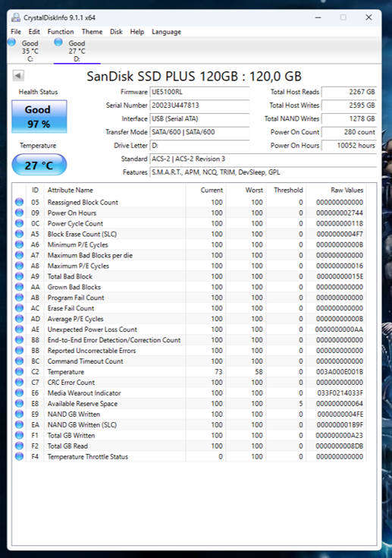Click the Current column header
392x558 pixels.
pyautogui.click(x=205, y=190)
